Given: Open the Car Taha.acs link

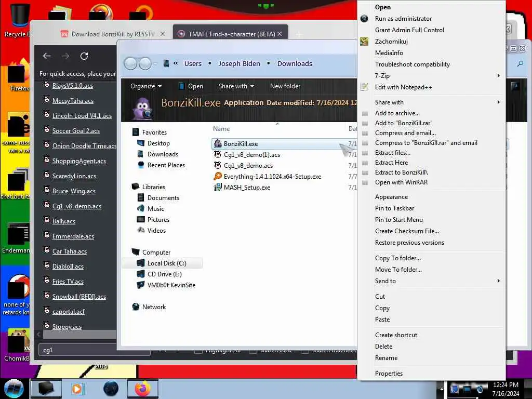Looking at the screenshot, I should 70,251.
